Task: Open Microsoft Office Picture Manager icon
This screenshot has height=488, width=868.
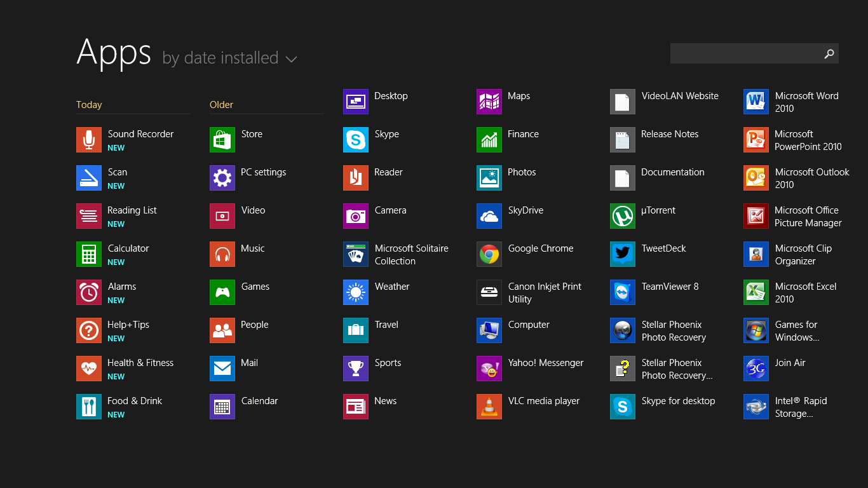Action: [x=756, y=216]
